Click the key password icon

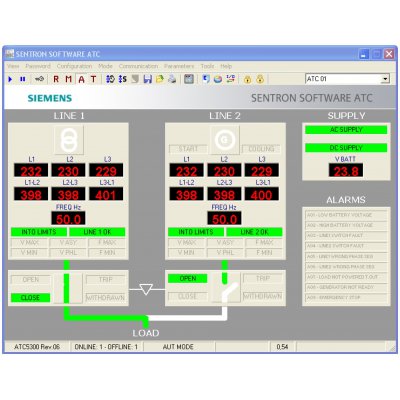39,79
